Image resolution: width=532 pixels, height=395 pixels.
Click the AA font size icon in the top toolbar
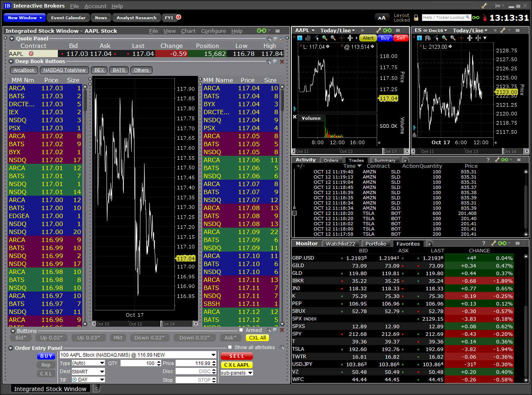[x=382, y=18]
